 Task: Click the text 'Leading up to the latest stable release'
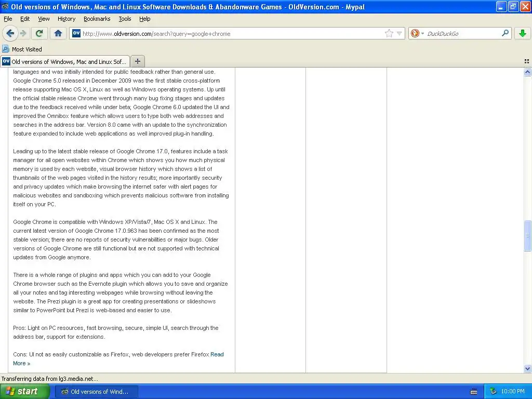coord(64,151)
